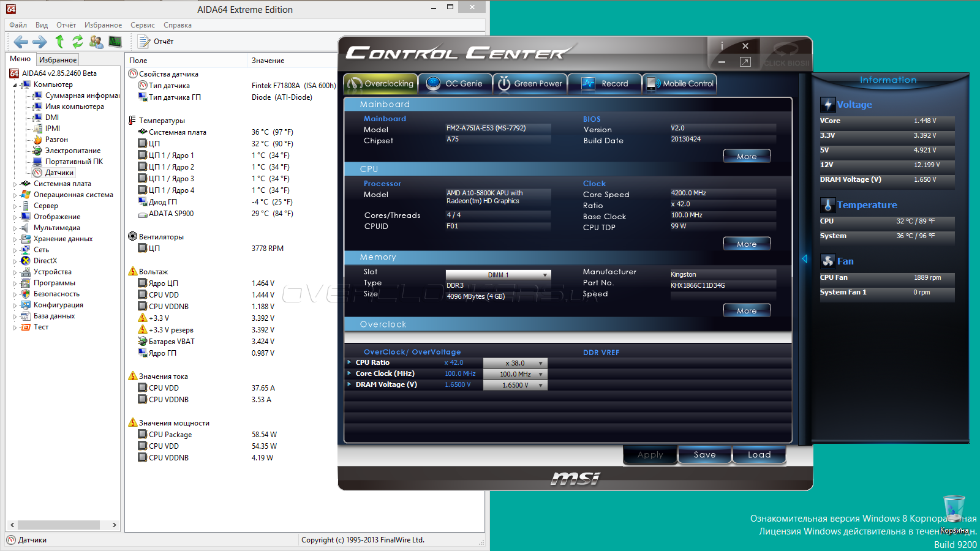
Task: Open the Корзина recycle bin on desktop
Action: (954, 514)
